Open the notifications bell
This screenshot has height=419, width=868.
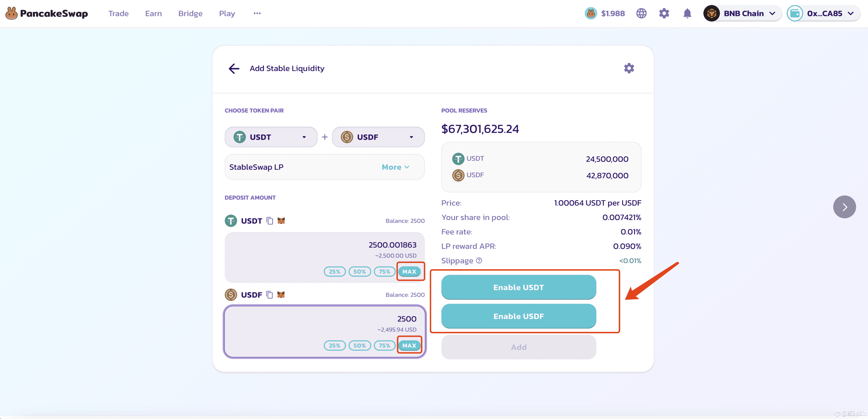[687, 14]
